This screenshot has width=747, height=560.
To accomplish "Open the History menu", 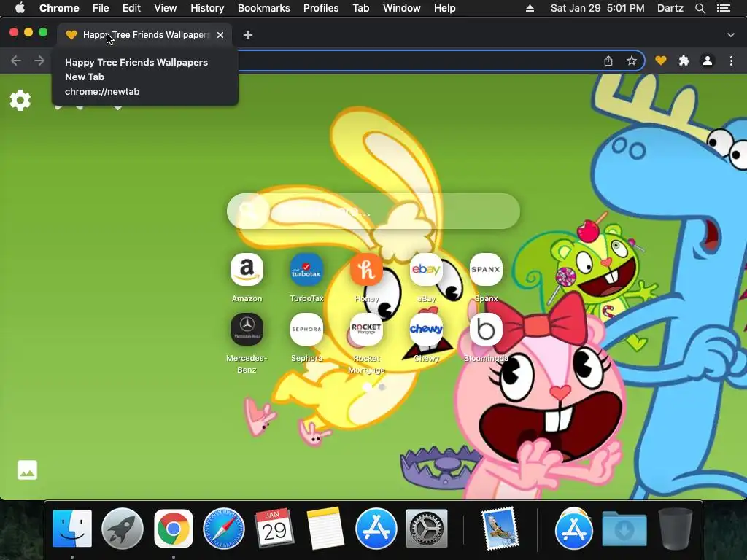I will pos(207,8).
